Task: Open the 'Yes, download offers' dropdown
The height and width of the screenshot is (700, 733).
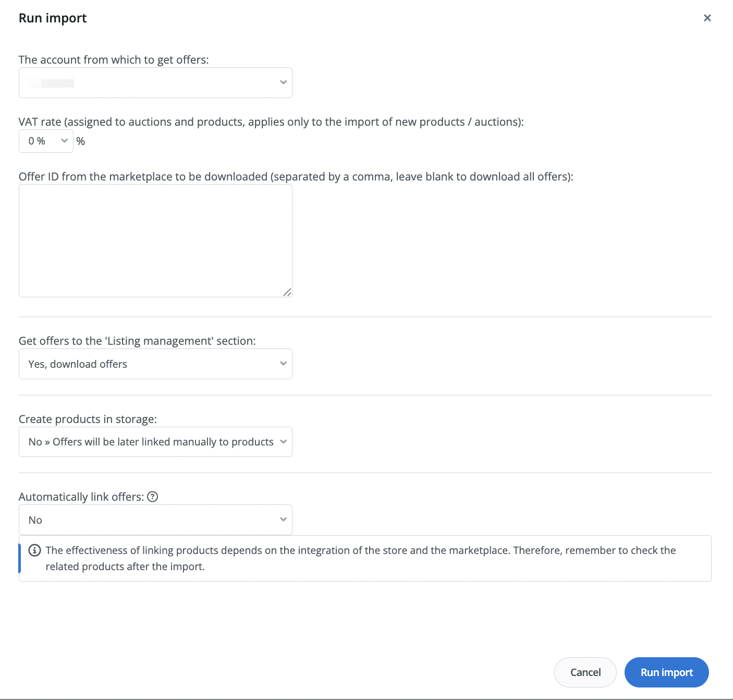Action: 155,364
